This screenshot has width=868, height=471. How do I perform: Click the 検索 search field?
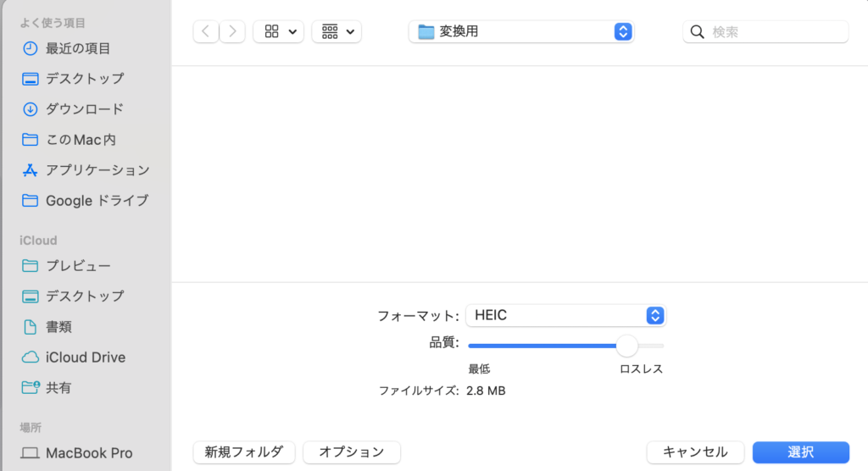pos(765,31)
